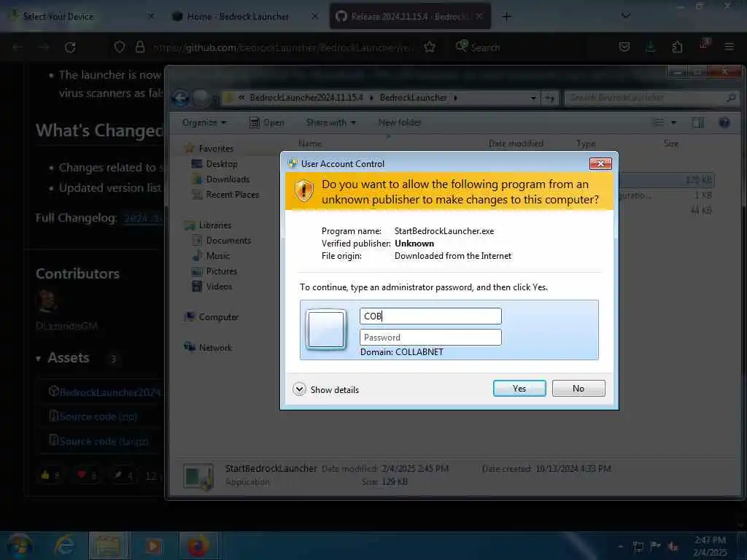Viewport: 747px width, 560px height.
Task: Click the Firefox tracking protection shield icon
Action: pos(120,47)
